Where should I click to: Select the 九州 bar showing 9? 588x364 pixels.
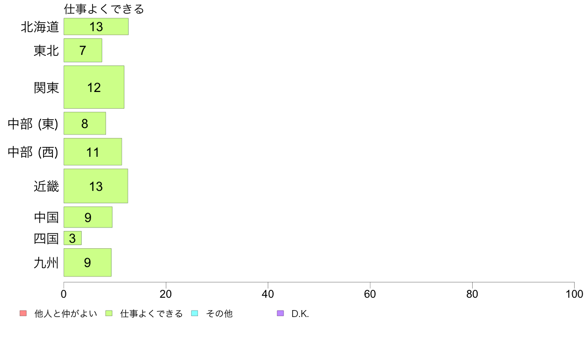(88, 263)
